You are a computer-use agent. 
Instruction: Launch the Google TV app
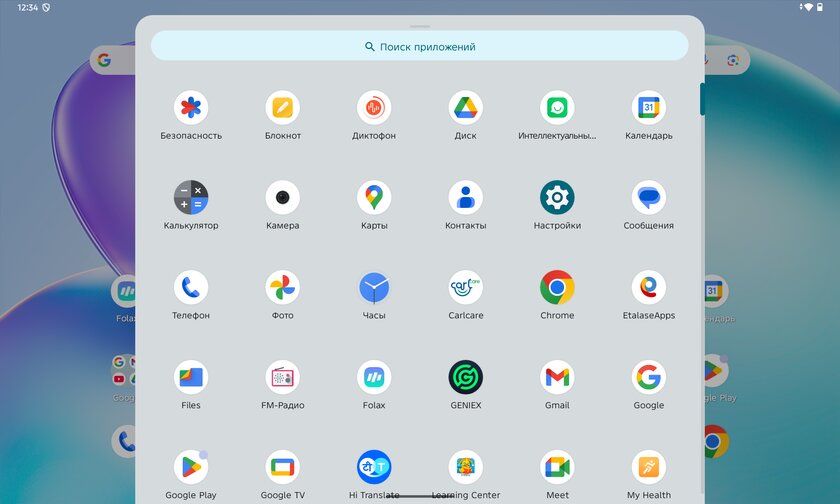[282, 468]
